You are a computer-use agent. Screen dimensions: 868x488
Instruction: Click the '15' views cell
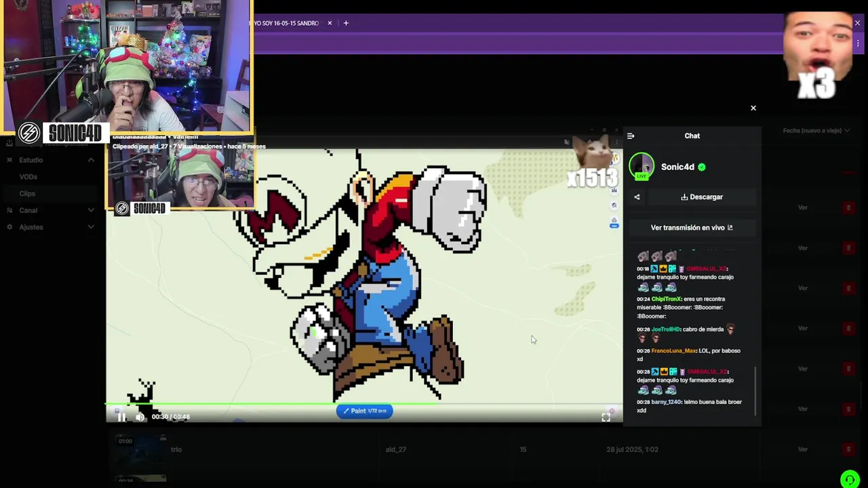click(523, 449)
